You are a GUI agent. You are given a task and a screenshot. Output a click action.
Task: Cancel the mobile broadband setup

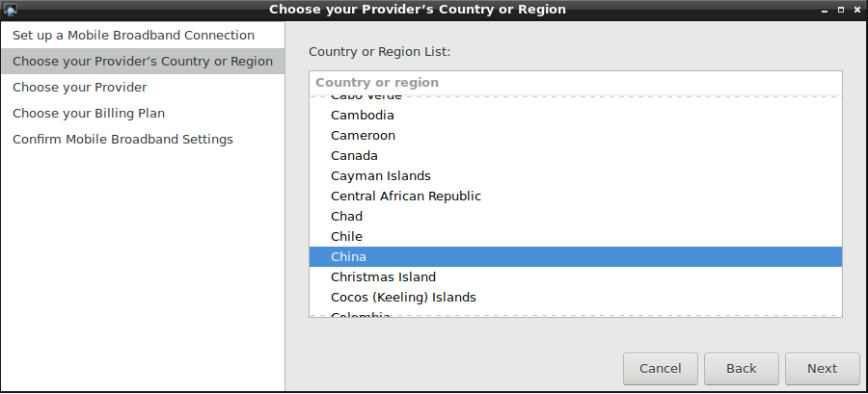point(660,368)
